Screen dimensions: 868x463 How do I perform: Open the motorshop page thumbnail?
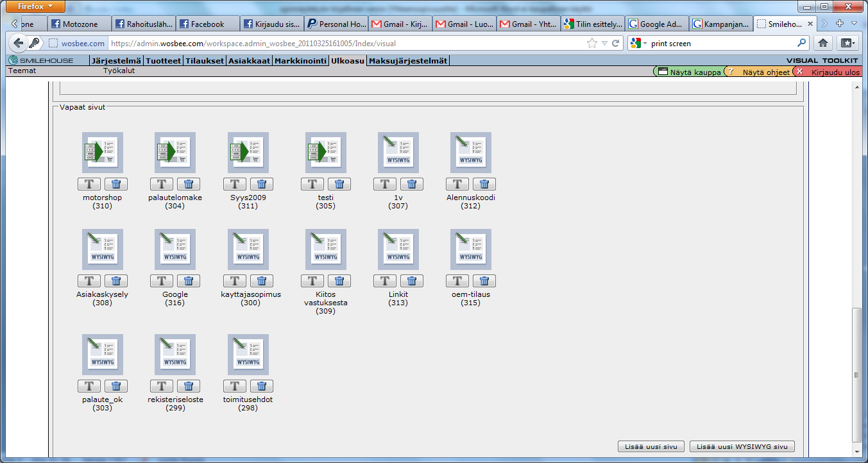tap(103, 153)
